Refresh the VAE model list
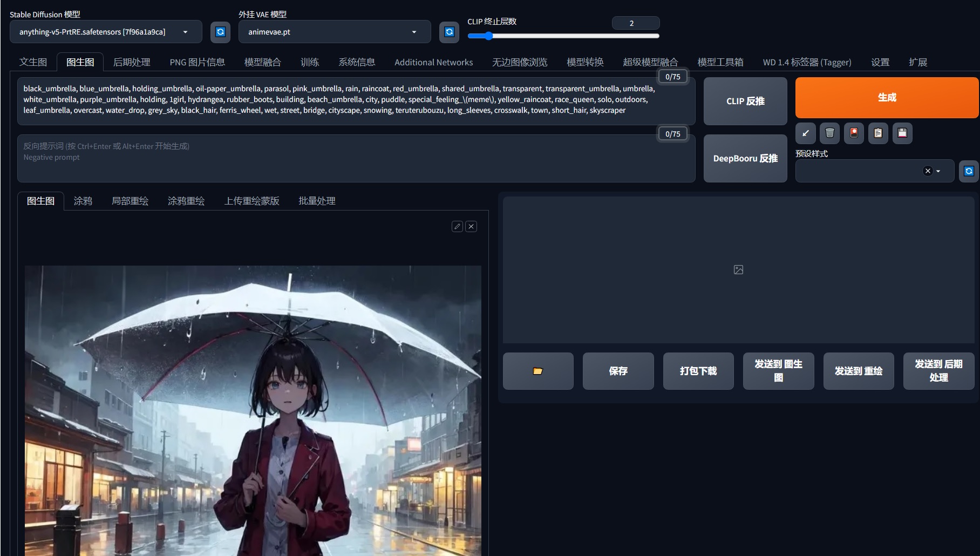This screenshot has height=556, width=980. coord(448,32)
